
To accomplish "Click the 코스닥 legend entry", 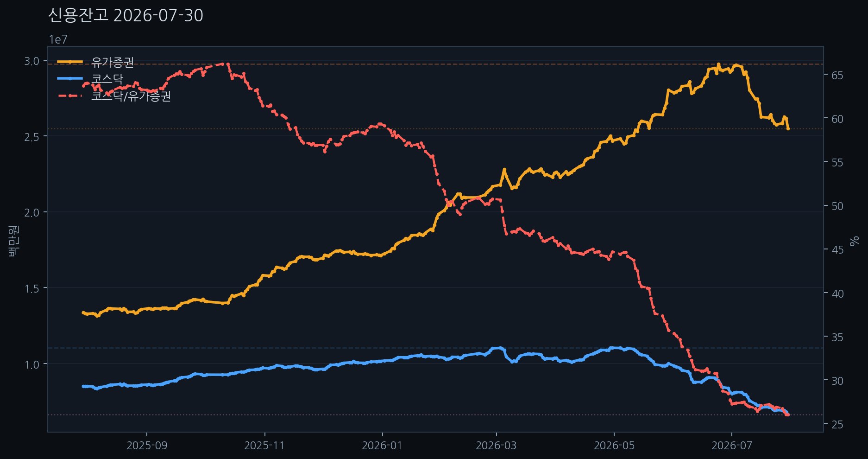I will pyautogui.click(x=107, y=79).
